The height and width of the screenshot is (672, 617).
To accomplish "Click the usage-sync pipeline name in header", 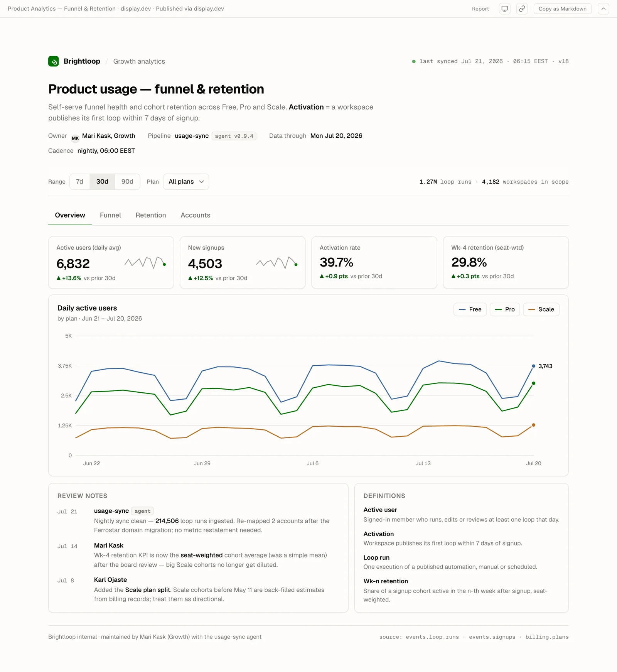I will coord(192,136).
